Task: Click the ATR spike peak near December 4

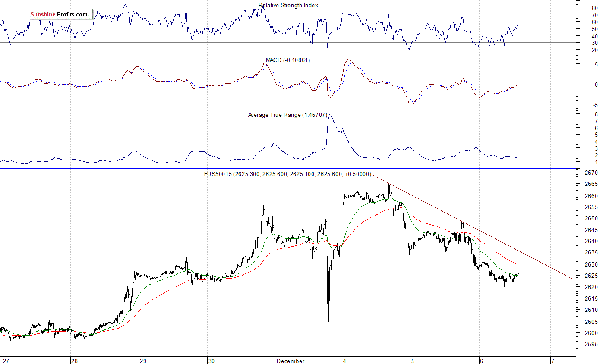Action: point(330,116)
